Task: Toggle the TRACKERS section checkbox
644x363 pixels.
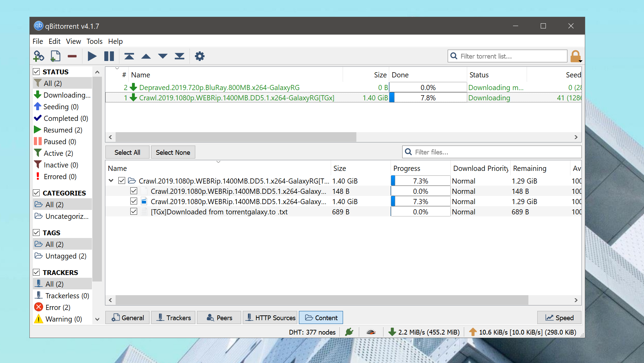Action: pyautogui.click(x=36, y=272)
